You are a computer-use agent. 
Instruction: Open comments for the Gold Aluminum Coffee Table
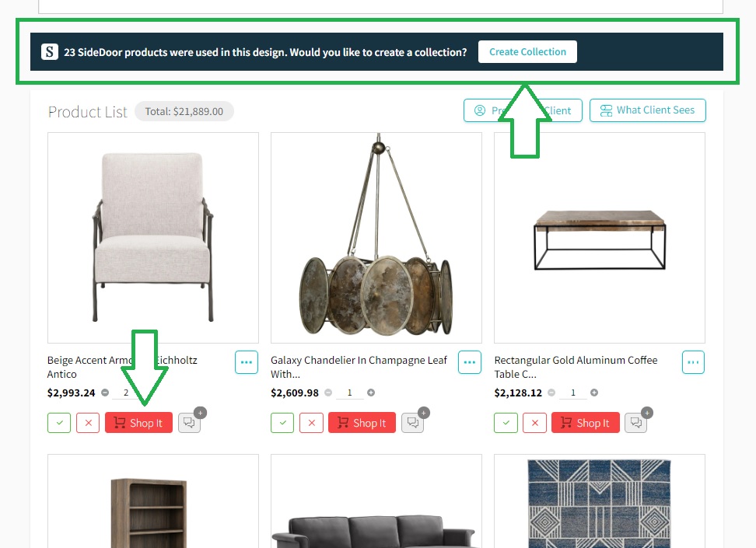[636, 423]
